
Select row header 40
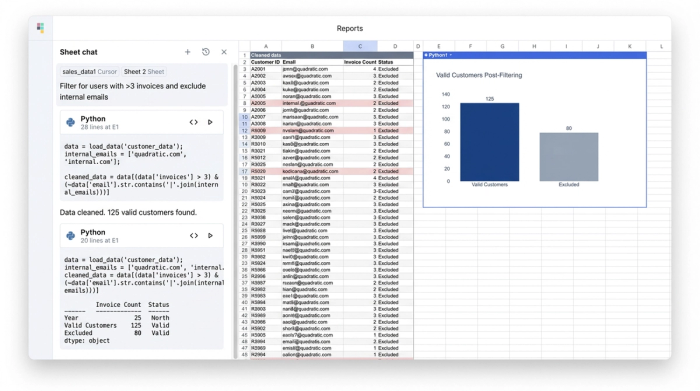pyautogui.click(x=245, y=303)
